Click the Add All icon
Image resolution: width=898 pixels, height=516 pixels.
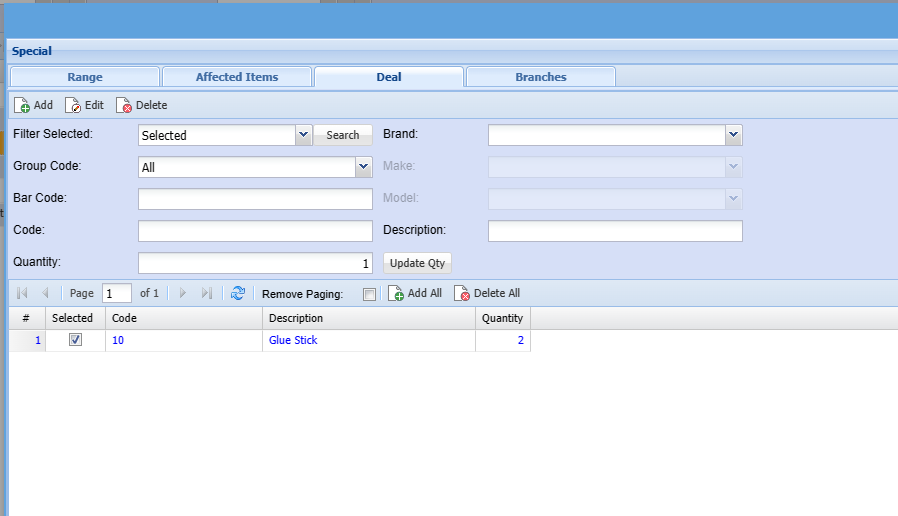coord(396,293)
